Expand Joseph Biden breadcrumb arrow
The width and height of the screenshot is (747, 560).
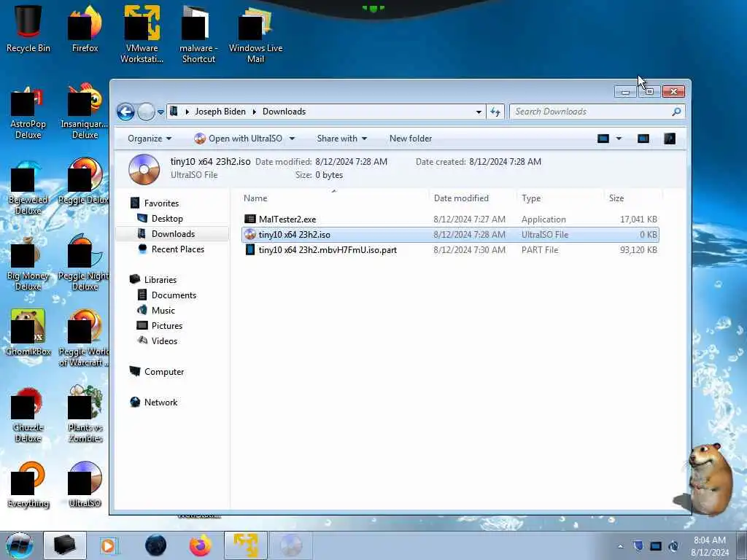coord(254,112)
